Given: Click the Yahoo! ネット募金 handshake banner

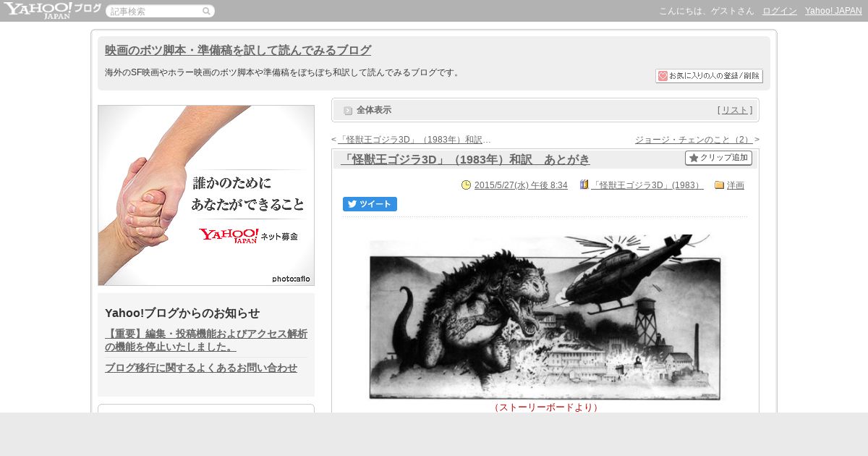Looking at the screenshot, I should point(206,195).
